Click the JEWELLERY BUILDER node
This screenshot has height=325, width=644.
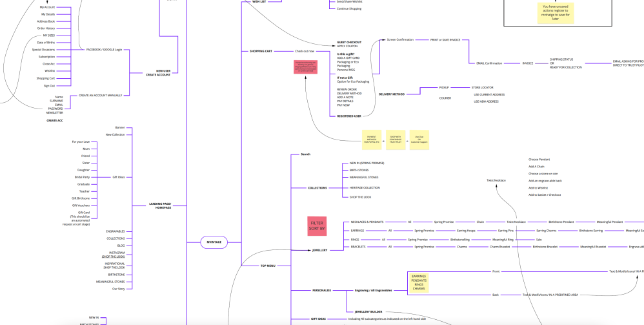click(x=368, y=312)
